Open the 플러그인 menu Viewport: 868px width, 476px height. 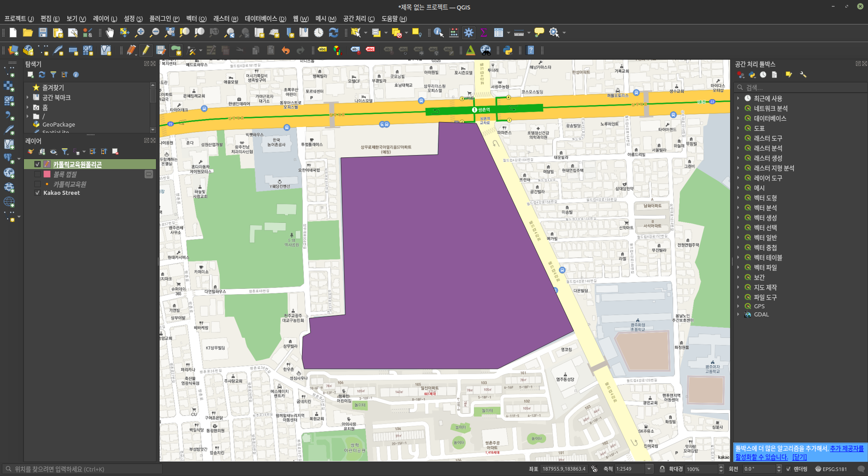coord(165,19)
